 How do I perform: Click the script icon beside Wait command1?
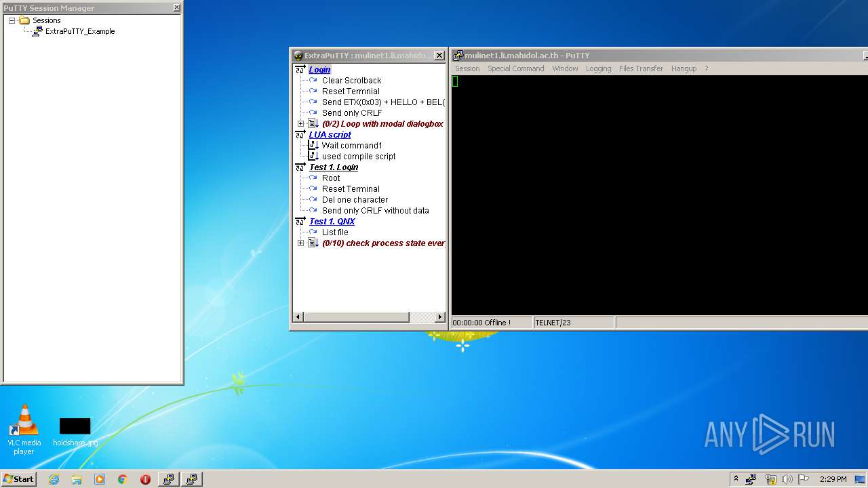click(x=313, y=145)
